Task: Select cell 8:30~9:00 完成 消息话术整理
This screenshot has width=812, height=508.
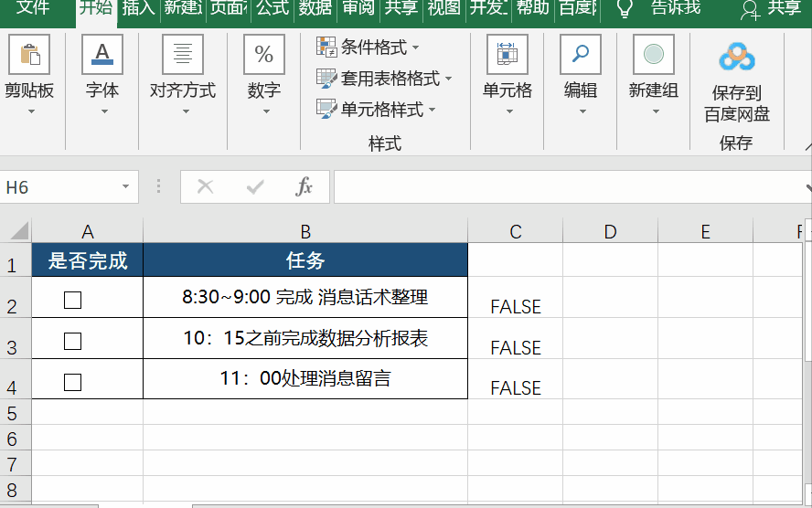Action: pos(305,297)
